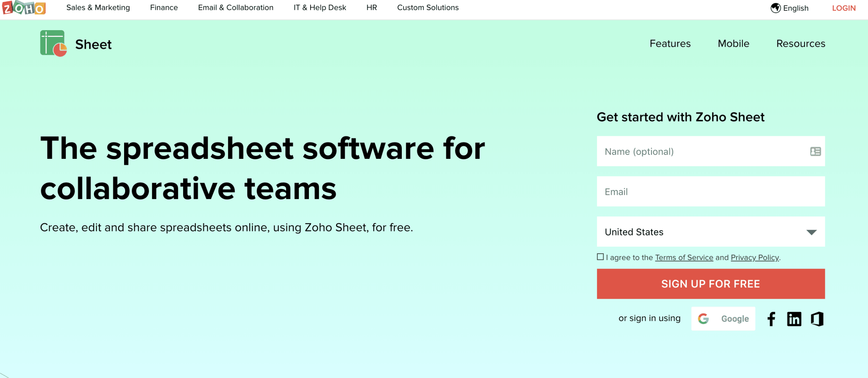Sign in with LinkedIn icon

794,319
